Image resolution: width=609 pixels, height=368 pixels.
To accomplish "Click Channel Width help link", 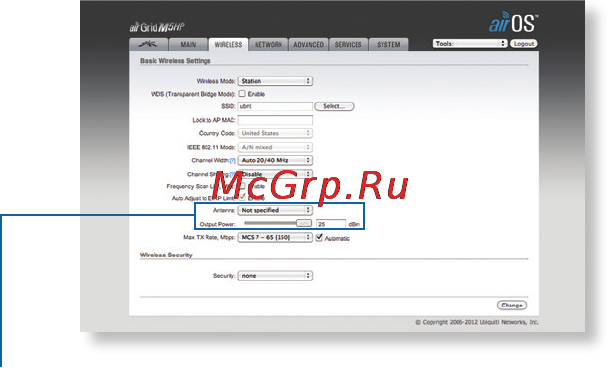I will 233,160.
